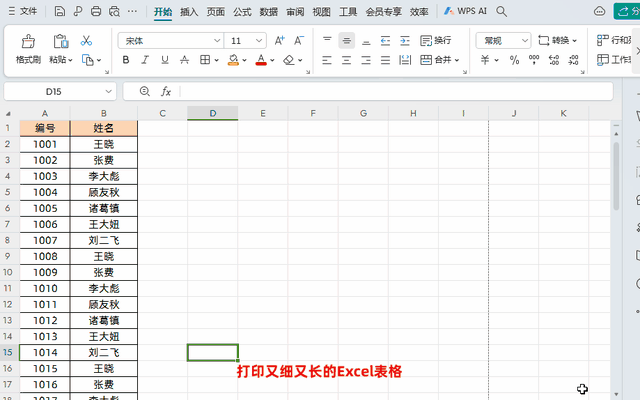
Task: Click Increase Indent icon
Action: coord(404,40)
